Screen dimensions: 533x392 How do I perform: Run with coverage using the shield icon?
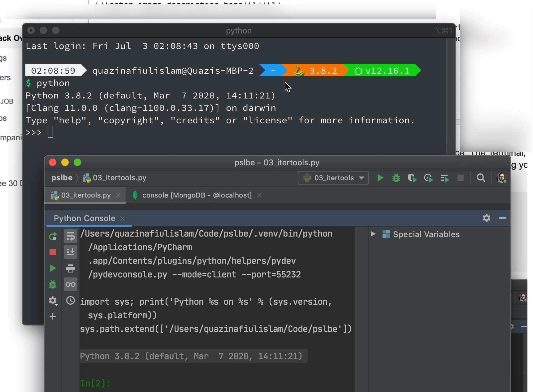(412, 178)
